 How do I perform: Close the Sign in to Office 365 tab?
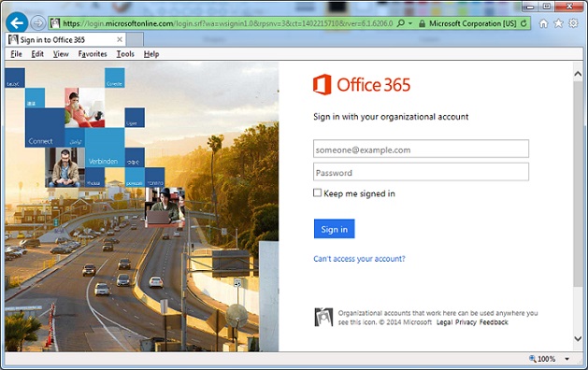point(120,39)
